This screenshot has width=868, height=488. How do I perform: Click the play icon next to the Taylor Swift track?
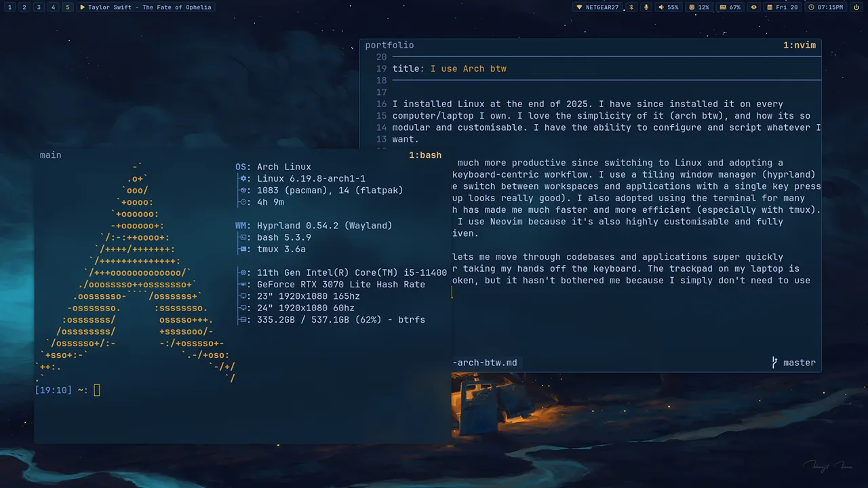click(x=81, y=7)
